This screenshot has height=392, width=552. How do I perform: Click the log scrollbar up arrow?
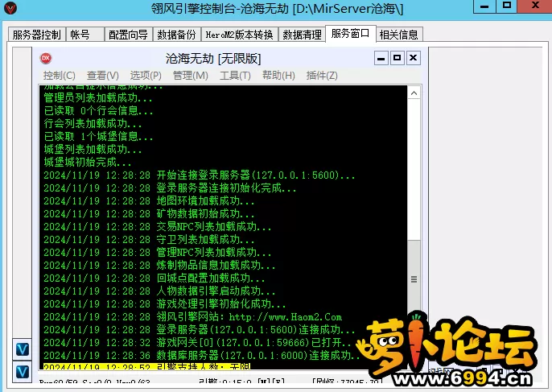pyautogui.click(x=414, y=93)
